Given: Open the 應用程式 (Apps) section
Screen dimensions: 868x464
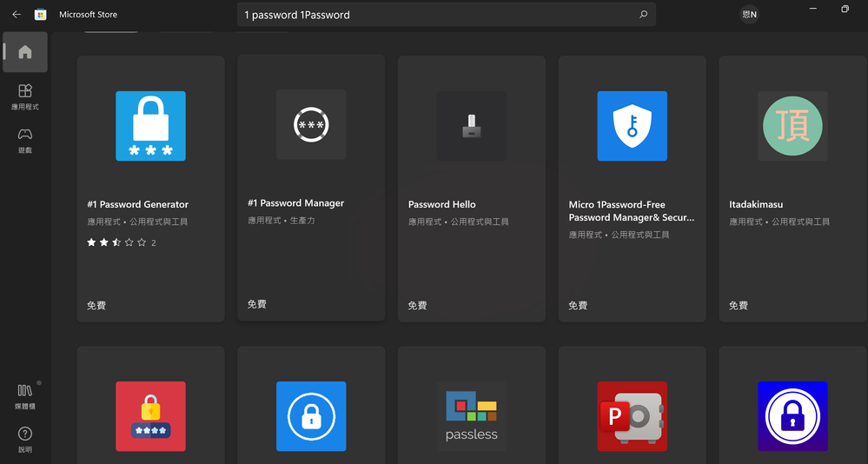Looking at the screenshot, I should point(25,96).
